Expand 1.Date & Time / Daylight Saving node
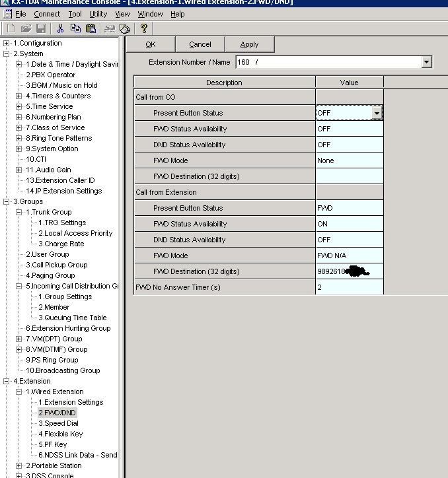Screen dimensions: 448x478 19,64
